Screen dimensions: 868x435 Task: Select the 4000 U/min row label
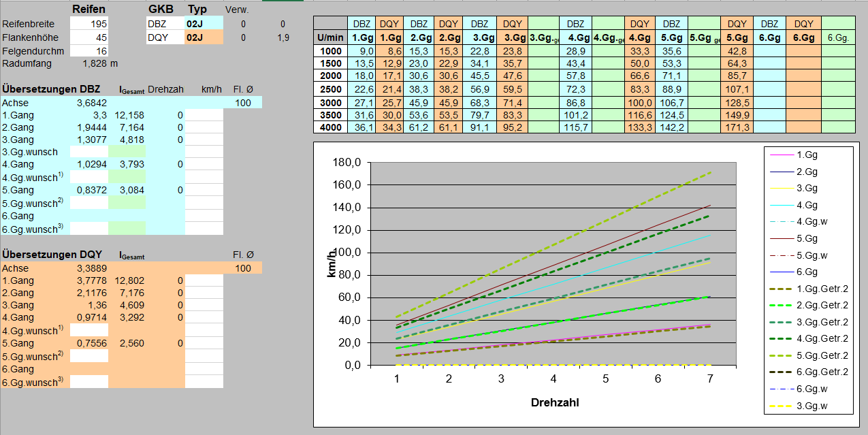[329, 127]
